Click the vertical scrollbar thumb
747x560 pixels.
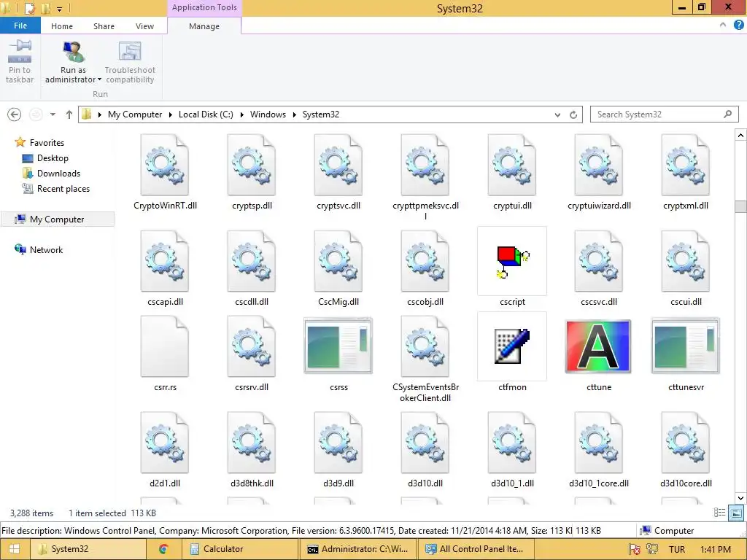click(740, 206)
